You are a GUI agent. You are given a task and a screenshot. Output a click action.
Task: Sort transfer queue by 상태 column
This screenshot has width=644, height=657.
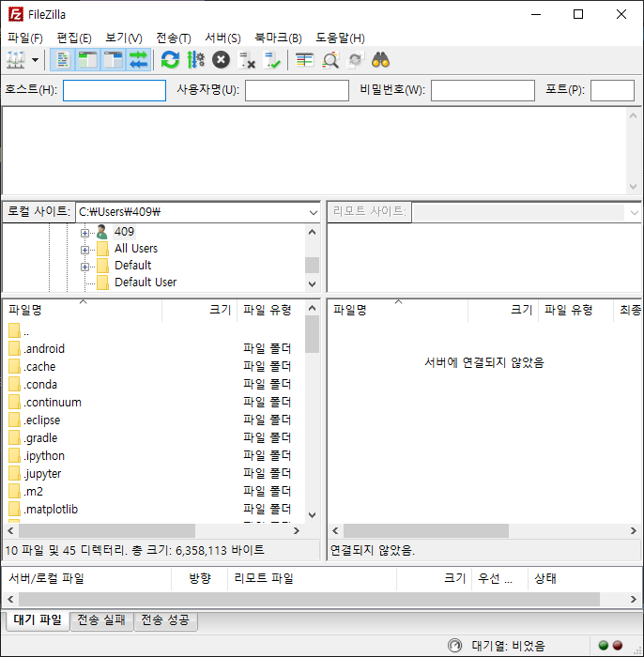pyautogui.click(x=586, y=579)
